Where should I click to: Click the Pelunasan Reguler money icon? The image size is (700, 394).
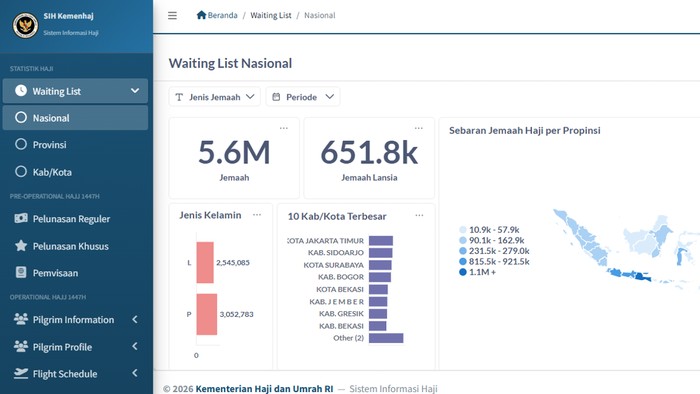pyautogui.click(x=21, y=218)
